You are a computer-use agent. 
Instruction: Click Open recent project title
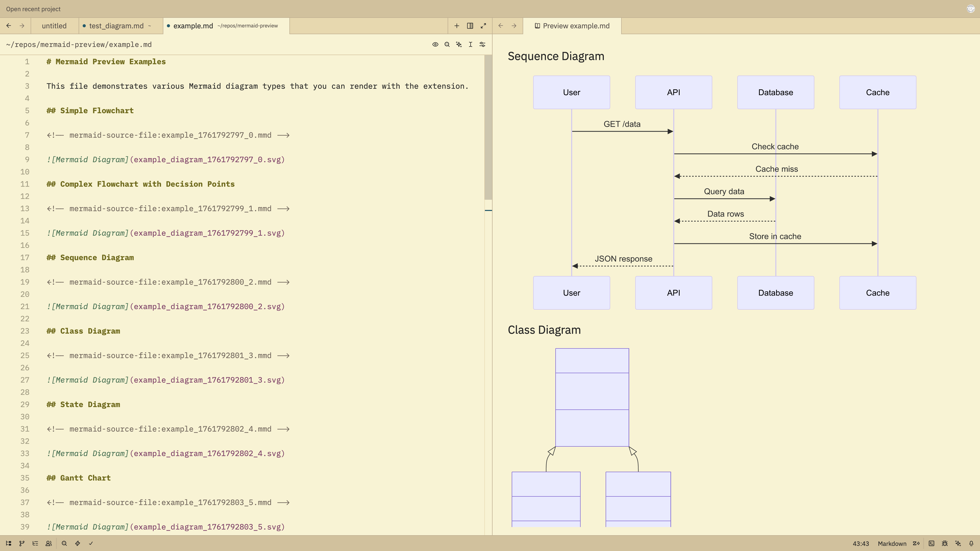pyautogui.click(x=33, y=9)
